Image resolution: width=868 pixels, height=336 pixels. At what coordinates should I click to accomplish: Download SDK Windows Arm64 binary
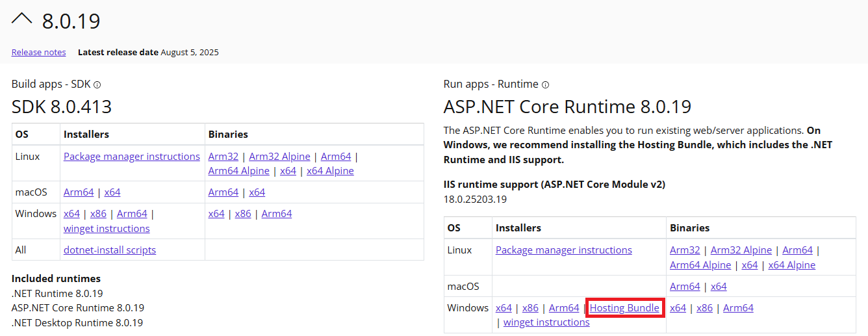277,214
